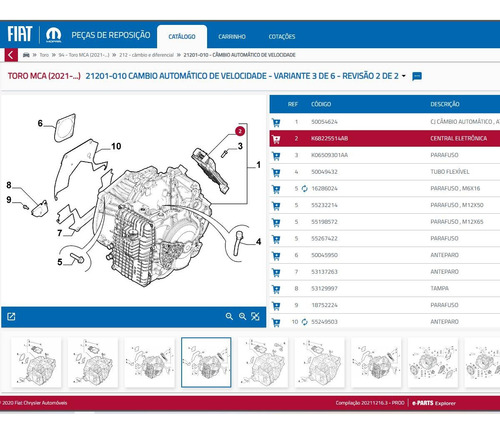Viewport: 500px width, 434px height.
Task: Click callout number 4 in the diagram
Action: click(258, 242)
